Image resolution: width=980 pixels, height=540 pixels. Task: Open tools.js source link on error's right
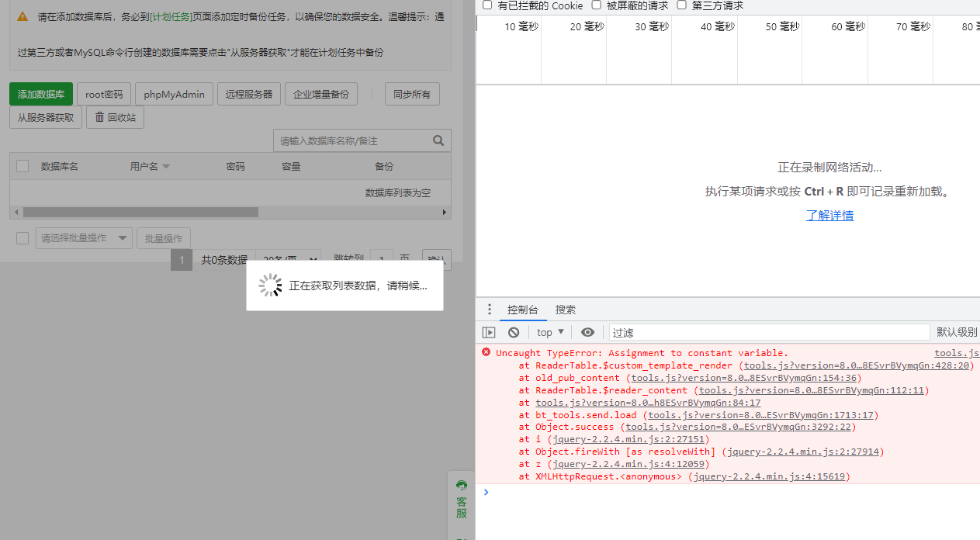957,353
